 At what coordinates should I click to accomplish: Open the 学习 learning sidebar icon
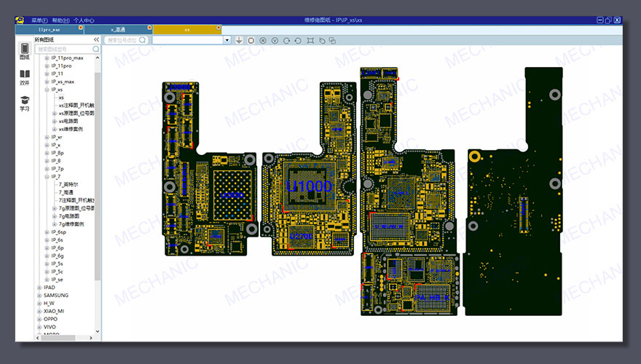pos(25,103)
